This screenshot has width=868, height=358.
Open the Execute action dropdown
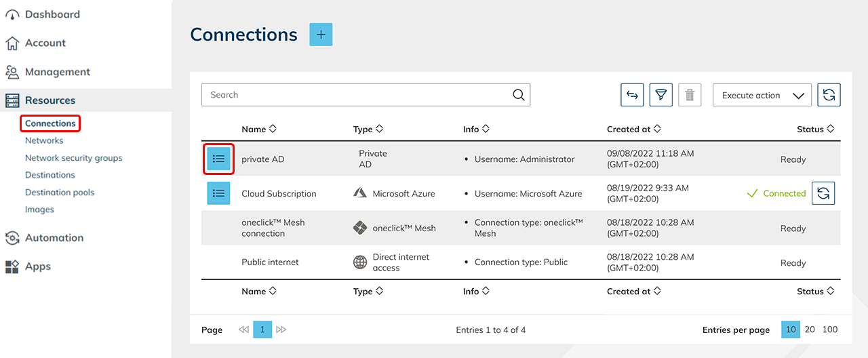coord(762,96)
